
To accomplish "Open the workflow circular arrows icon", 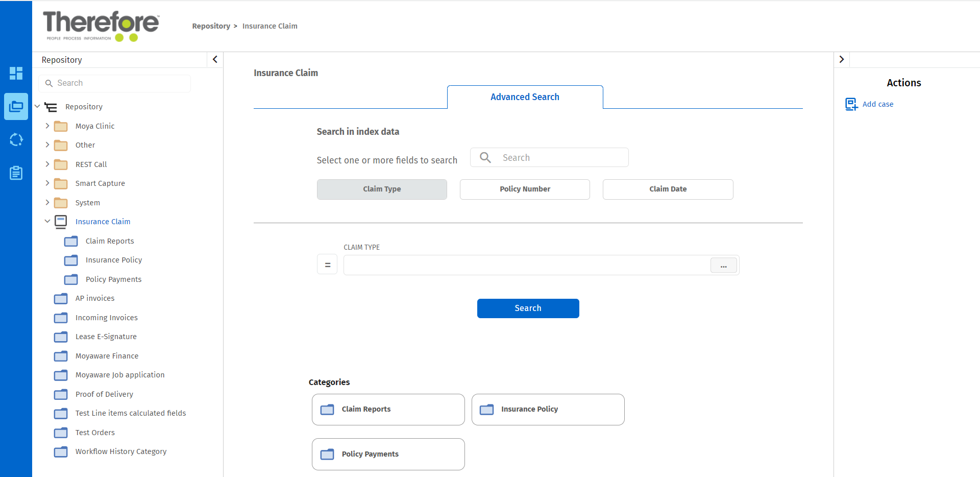I will 16,139.
